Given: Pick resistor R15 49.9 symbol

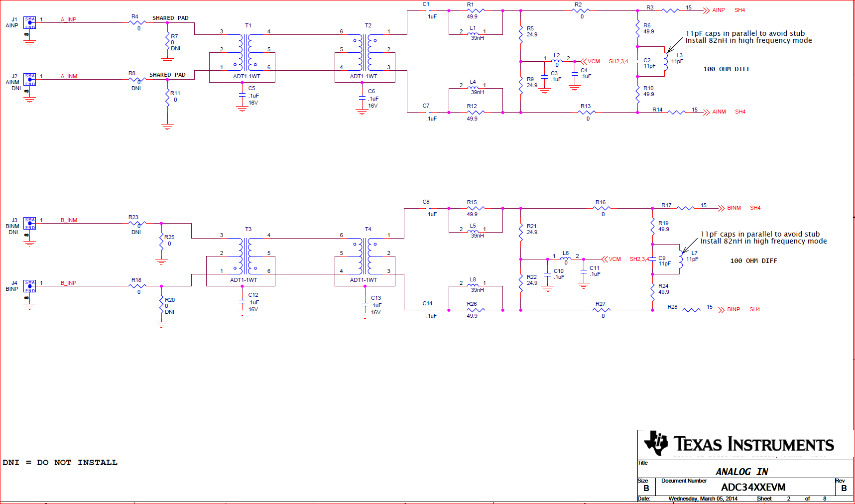Looking at the screenshot, I should tap(476, 208).
